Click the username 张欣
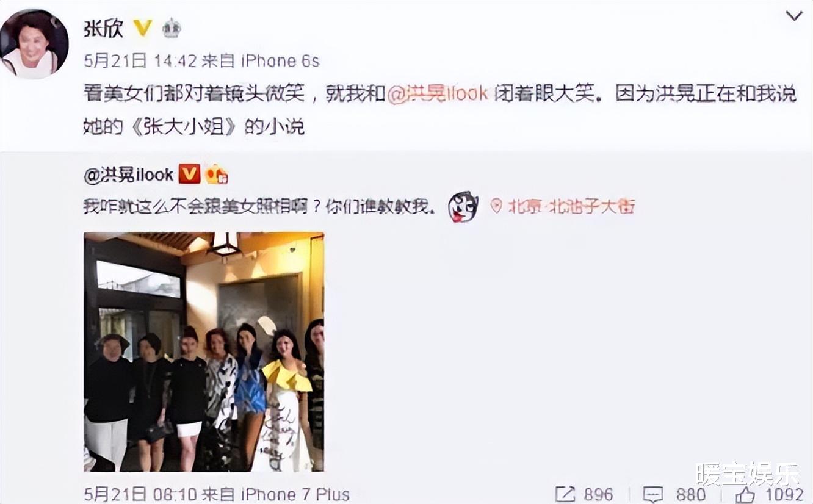Screen dimensions: 813x504 [103, 27]
